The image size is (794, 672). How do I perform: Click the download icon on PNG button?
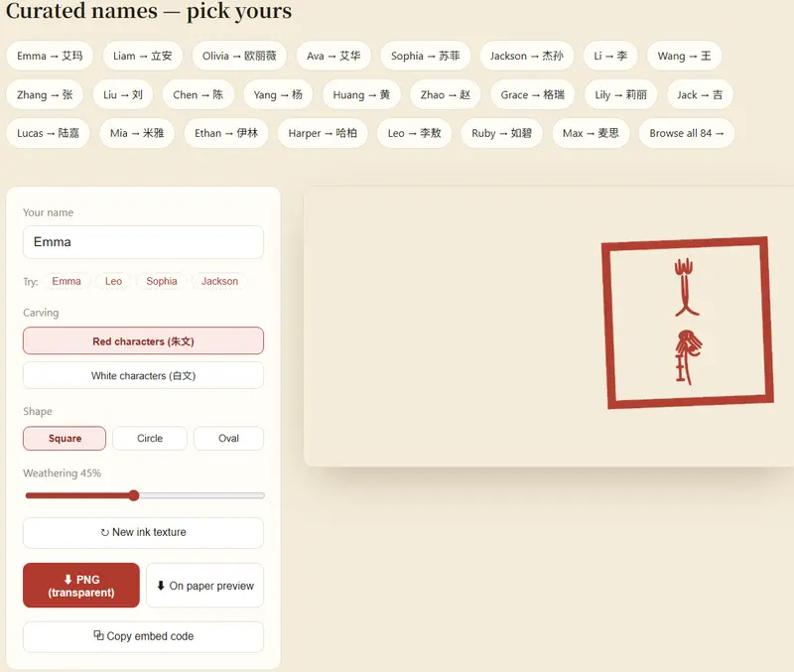point(67,580)
